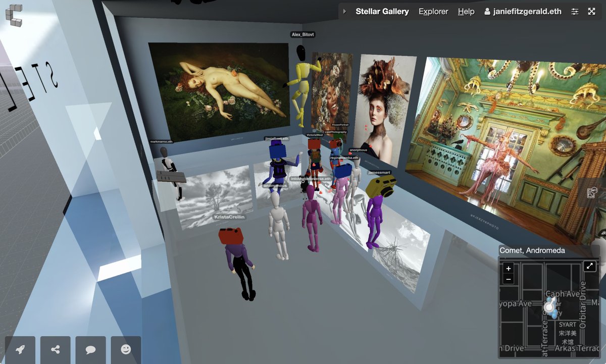This screenshot has width=606, height=364.
Task: Open the share icon button
Action: 56,349
